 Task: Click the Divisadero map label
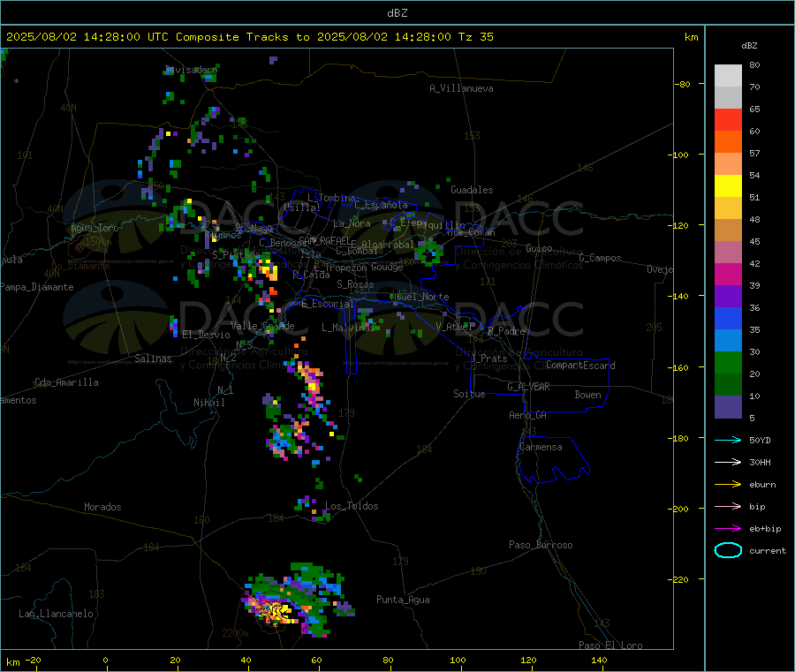pos(191,70)
